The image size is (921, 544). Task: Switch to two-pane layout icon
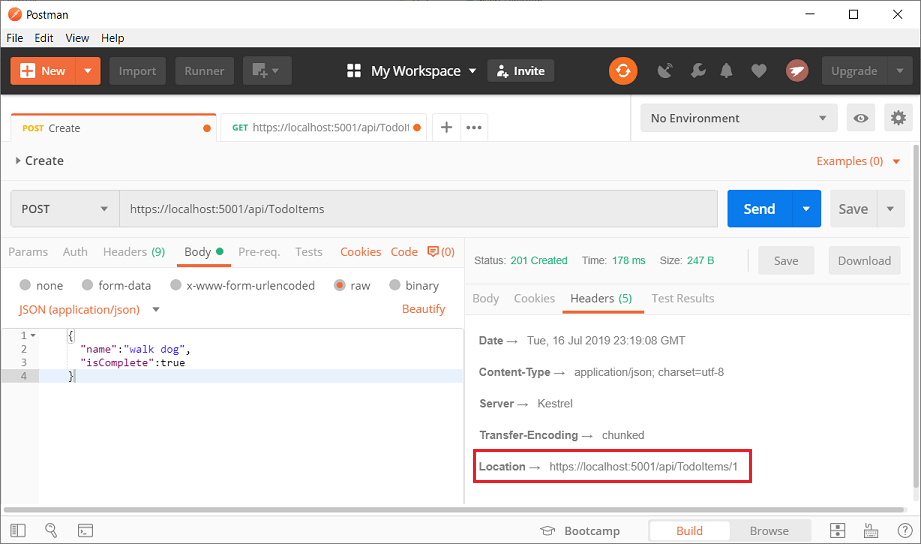click(837, 530)
